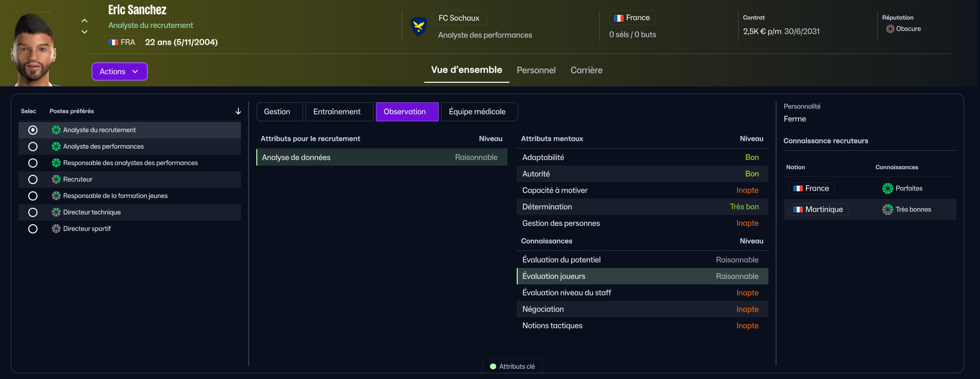
Task: Select the Recruteur role radio button
Action: (x=33, y=179)
